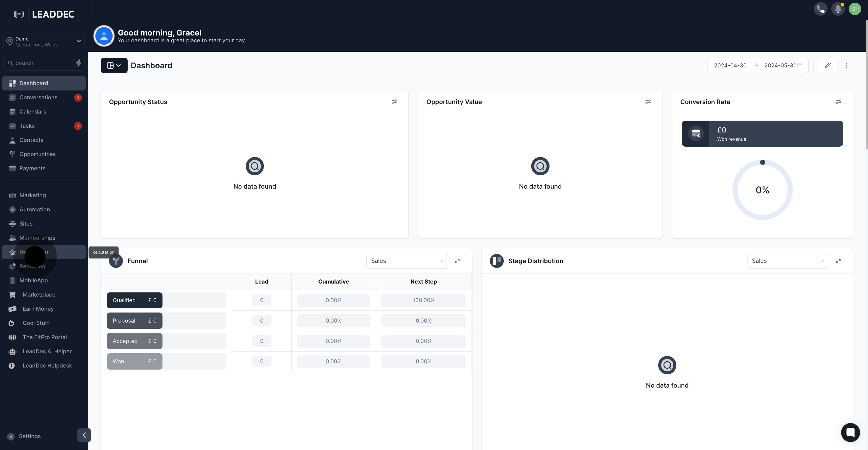The width and height of the screenshot is (868, 450).
Task: Click the Qualified funnel stage bar
Action: pos(134,300)
